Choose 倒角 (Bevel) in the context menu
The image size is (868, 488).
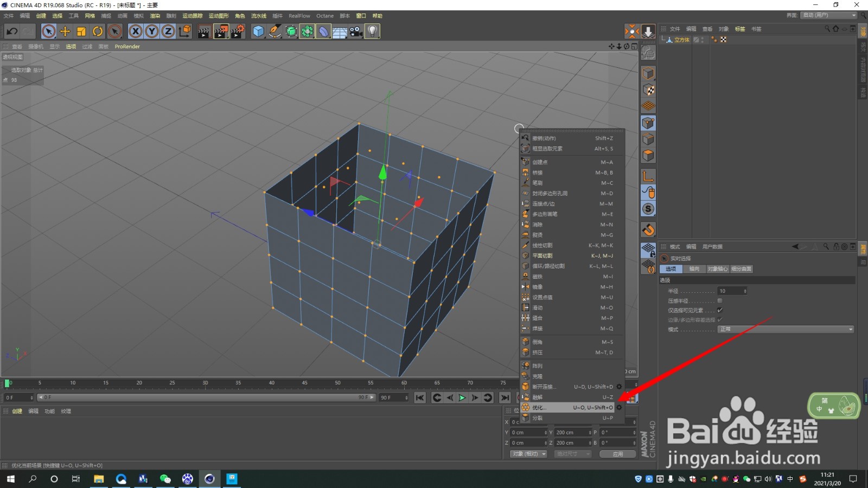pos(567,342)
